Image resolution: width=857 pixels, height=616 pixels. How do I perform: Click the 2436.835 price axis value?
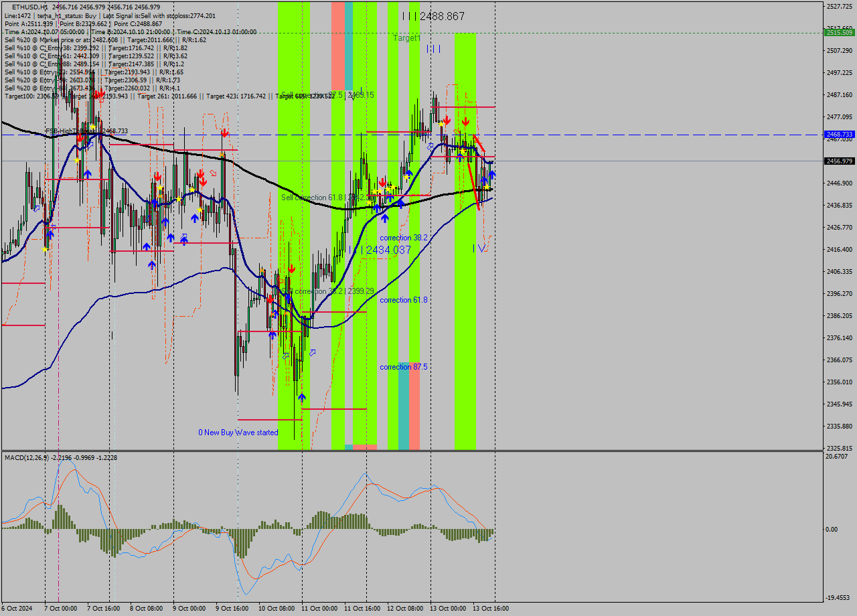pos(839,205)
